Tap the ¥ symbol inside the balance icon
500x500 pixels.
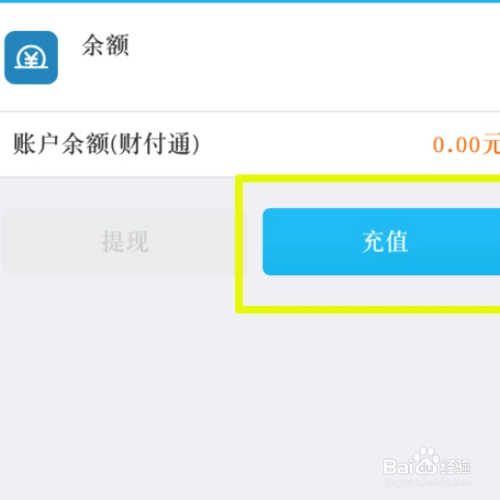tap(31, 59)
